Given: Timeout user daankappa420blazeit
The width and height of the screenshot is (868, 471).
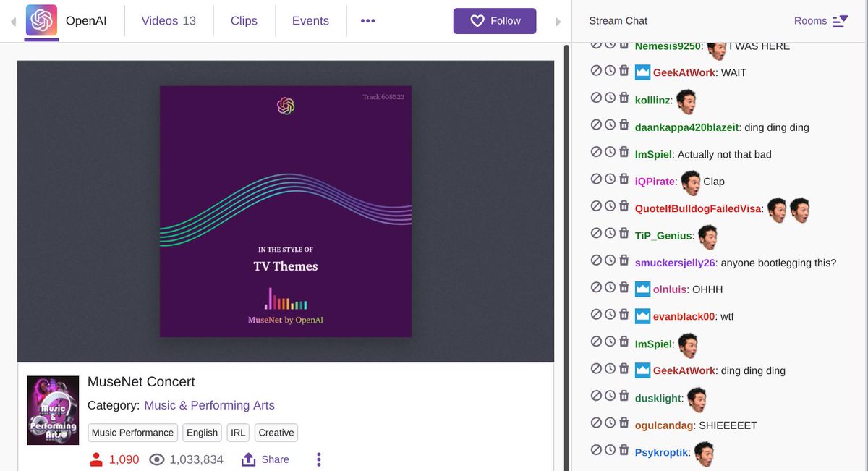Looking at the screenshot, I should 610,125.
